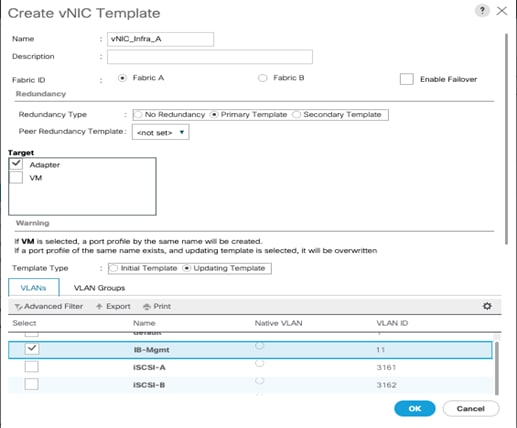
Task: Check the iSCSI-B VLAN checkbox
Action: pyautogui.click(x=32, y=384)
